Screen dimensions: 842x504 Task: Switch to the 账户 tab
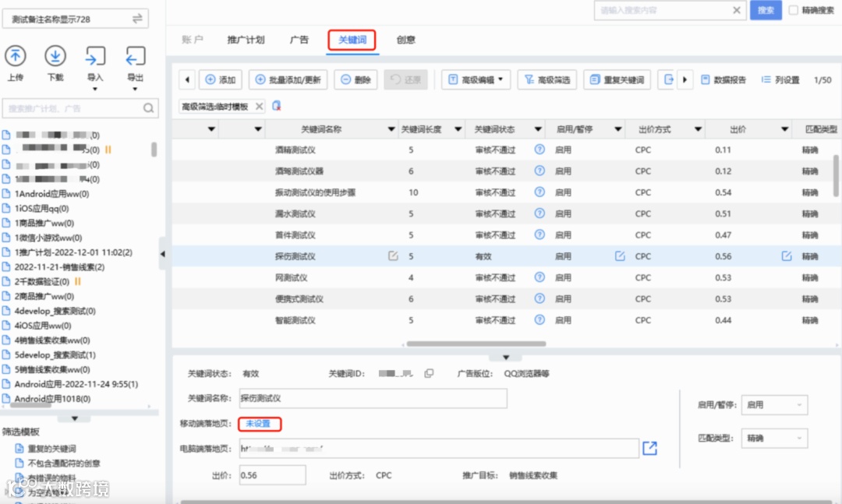pos(193,40)
